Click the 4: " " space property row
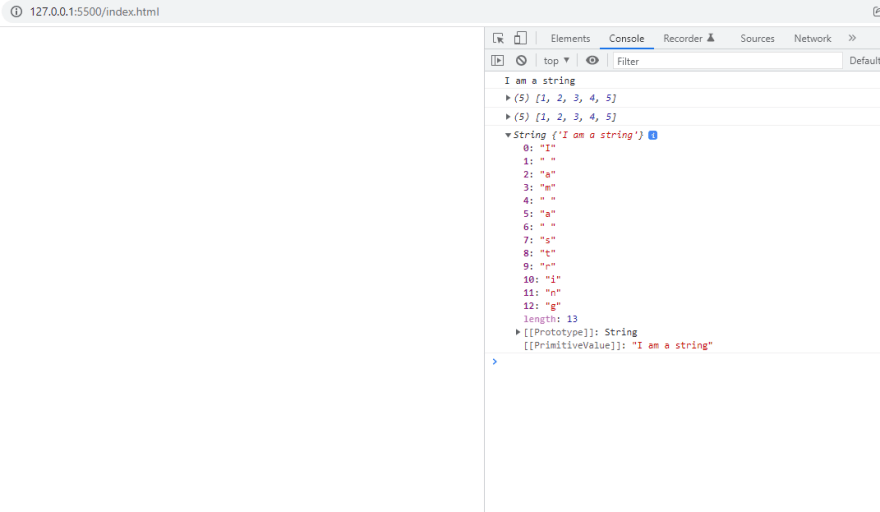The height and width of the screenshot is (512, 880). pyautogui.click(x=539, y=200)
